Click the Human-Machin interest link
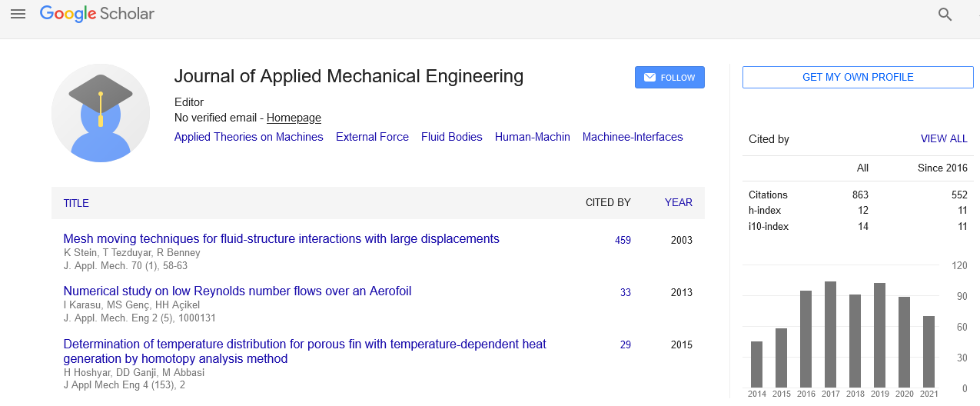 click(x=532, y=137)
